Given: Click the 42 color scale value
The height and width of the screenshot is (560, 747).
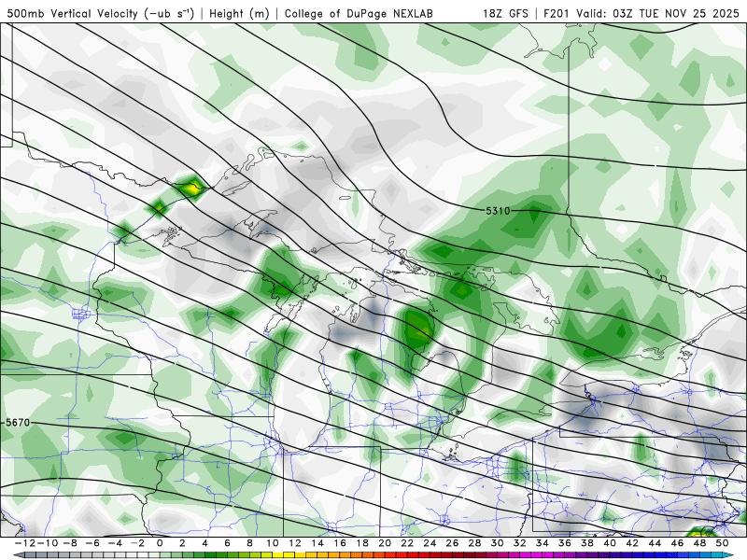Looking at the screenshot, I should click(632, 543).
